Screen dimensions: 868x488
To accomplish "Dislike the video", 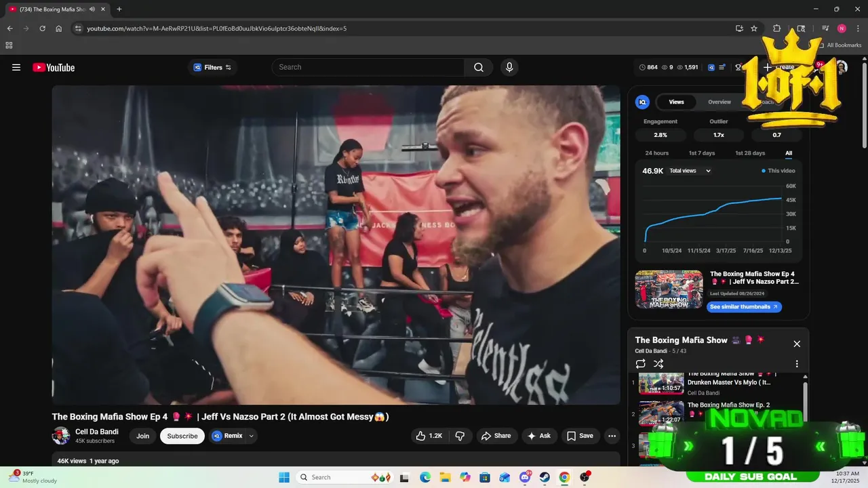I will [x=460, y=436].
